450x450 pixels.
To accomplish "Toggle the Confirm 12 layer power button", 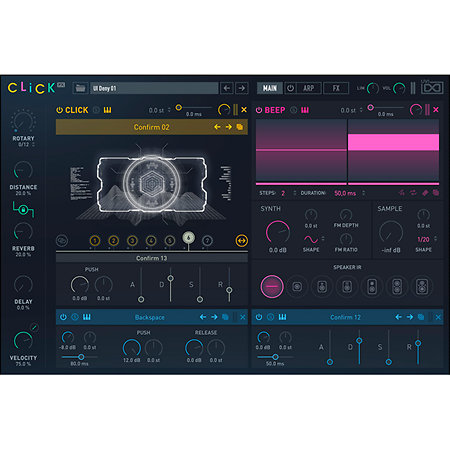I will (259, 317).
